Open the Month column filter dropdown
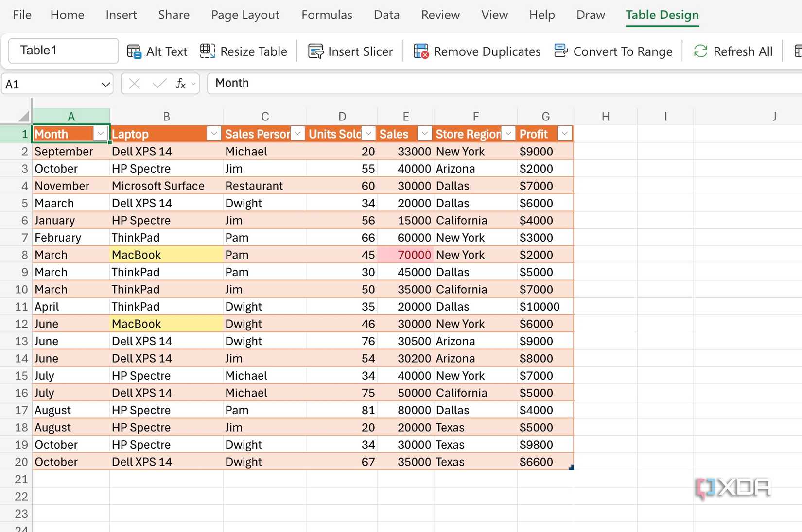 (100, 133)
